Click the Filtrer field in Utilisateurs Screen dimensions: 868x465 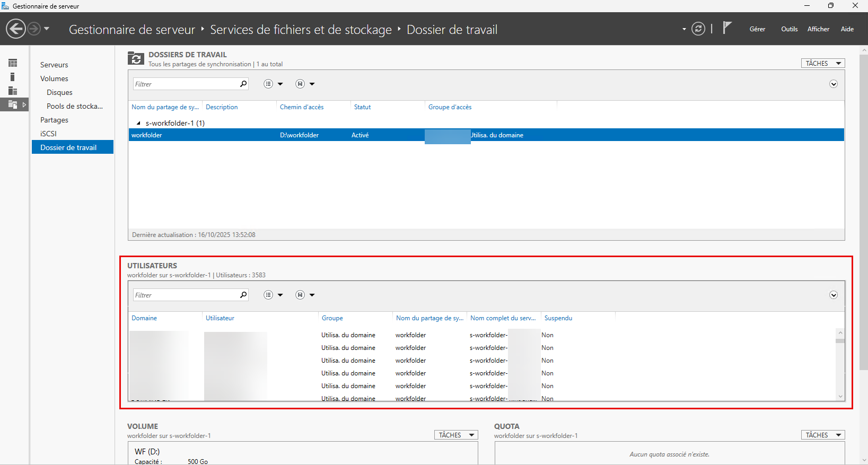pos(186,295)
